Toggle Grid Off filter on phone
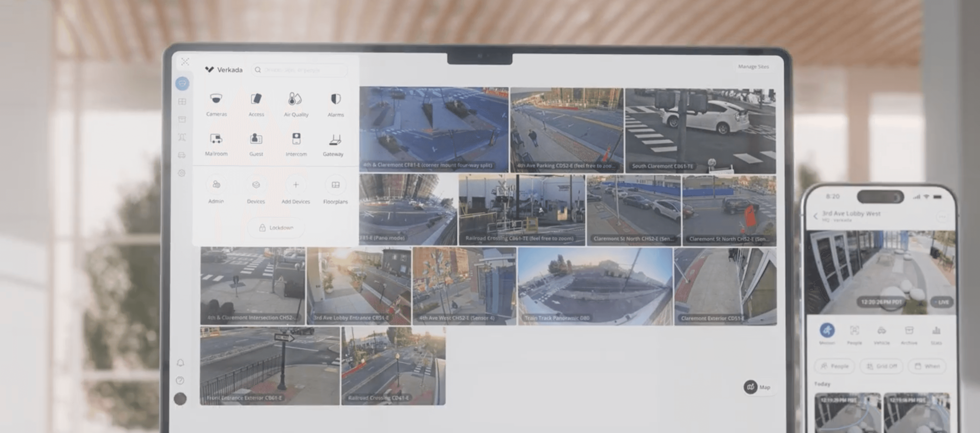 [881, 366]
